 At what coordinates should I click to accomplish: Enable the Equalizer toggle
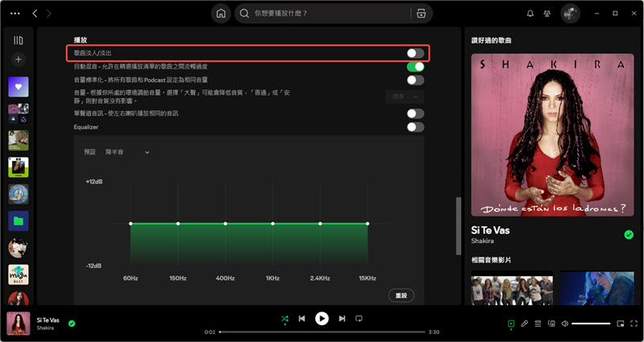pyautogui.click(x=415, y=127)
